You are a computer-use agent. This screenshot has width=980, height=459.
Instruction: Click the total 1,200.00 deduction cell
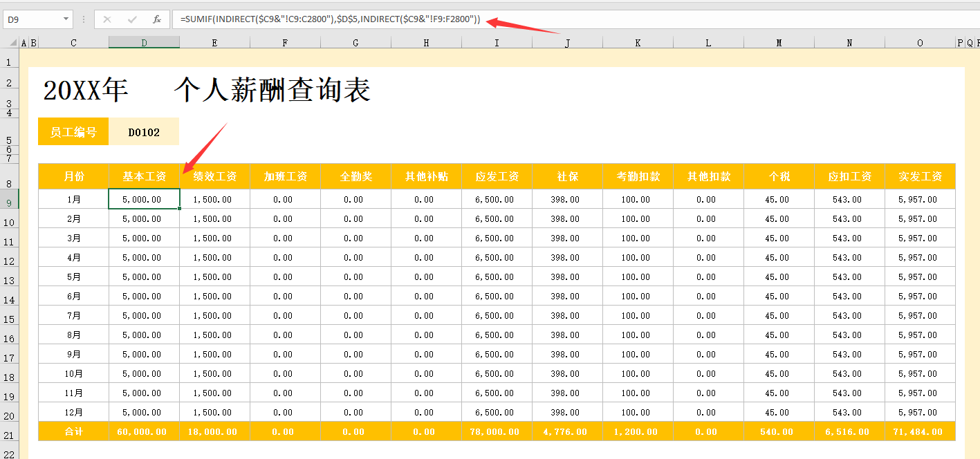(638, 431)
